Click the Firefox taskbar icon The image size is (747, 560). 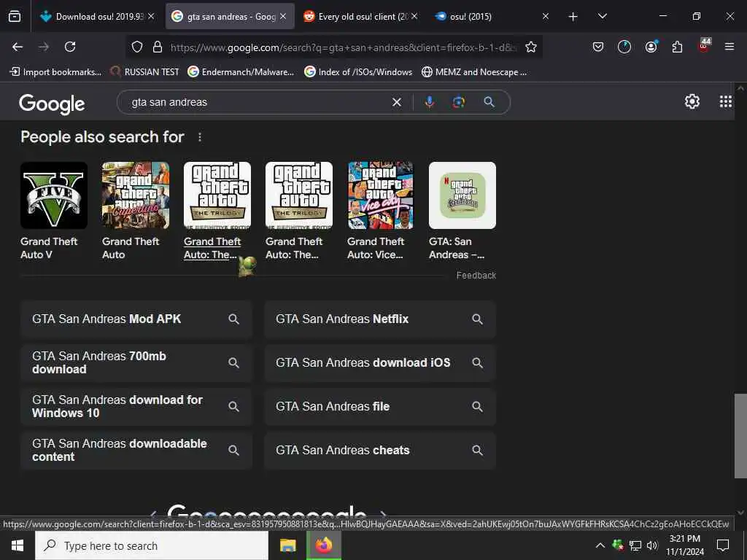click(323, 545)
